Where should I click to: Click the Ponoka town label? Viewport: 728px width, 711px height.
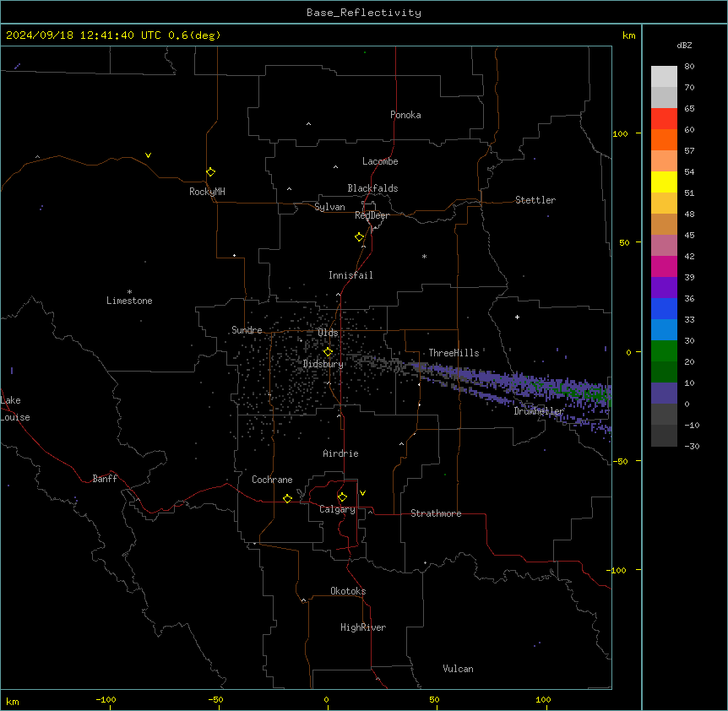tap(405, 115)
